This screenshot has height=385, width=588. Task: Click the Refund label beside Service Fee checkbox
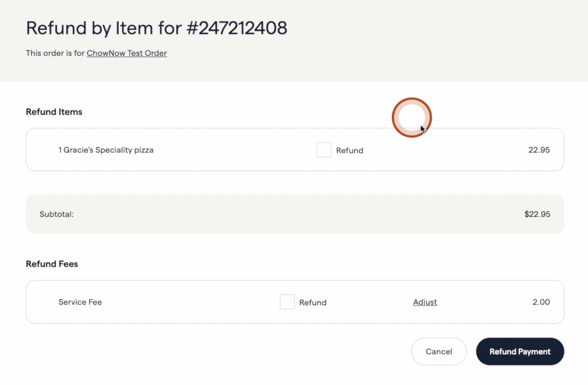pyautogui.click(x=312, y=302)
